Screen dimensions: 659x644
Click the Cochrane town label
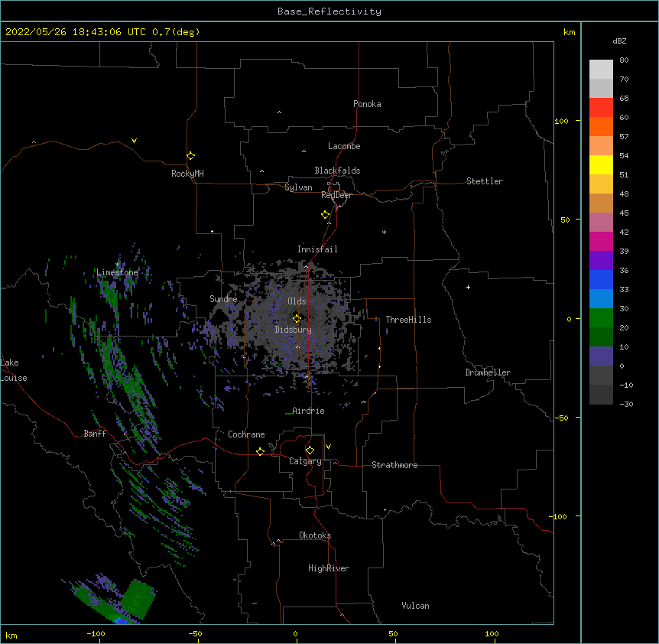pyautogui.click(x=246, y=434)
